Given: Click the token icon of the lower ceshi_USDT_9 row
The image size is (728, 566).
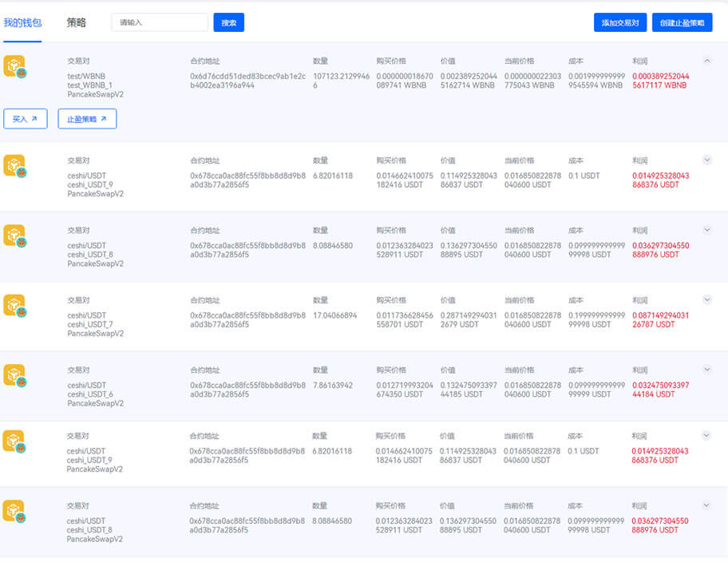Looking at the screenshot, I should 14,441.
